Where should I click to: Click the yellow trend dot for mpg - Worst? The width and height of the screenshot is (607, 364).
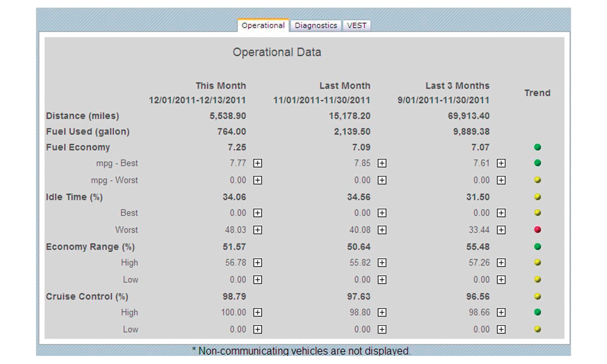click(x=537, y=180)
